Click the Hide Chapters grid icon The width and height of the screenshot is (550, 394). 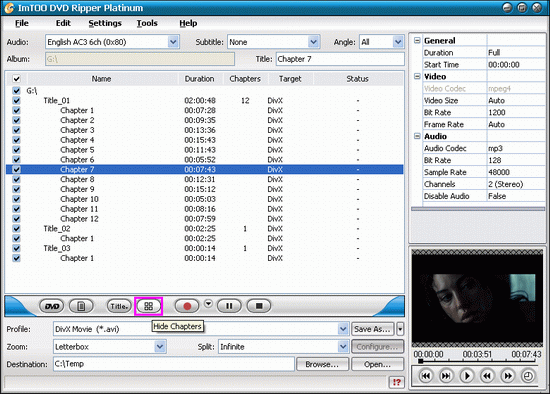148,306
